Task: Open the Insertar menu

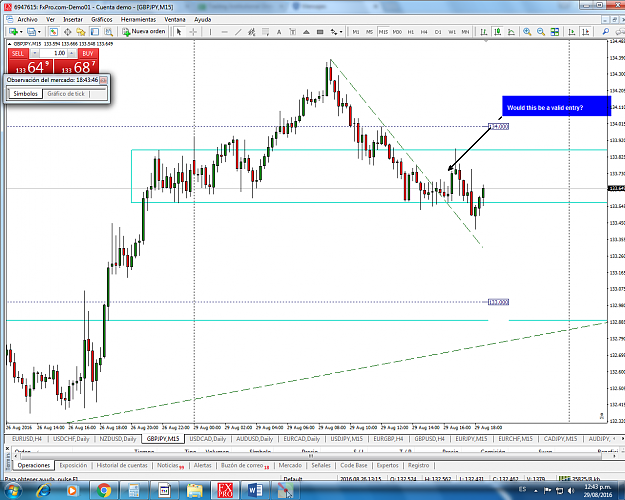Action: tap(73, 19)
